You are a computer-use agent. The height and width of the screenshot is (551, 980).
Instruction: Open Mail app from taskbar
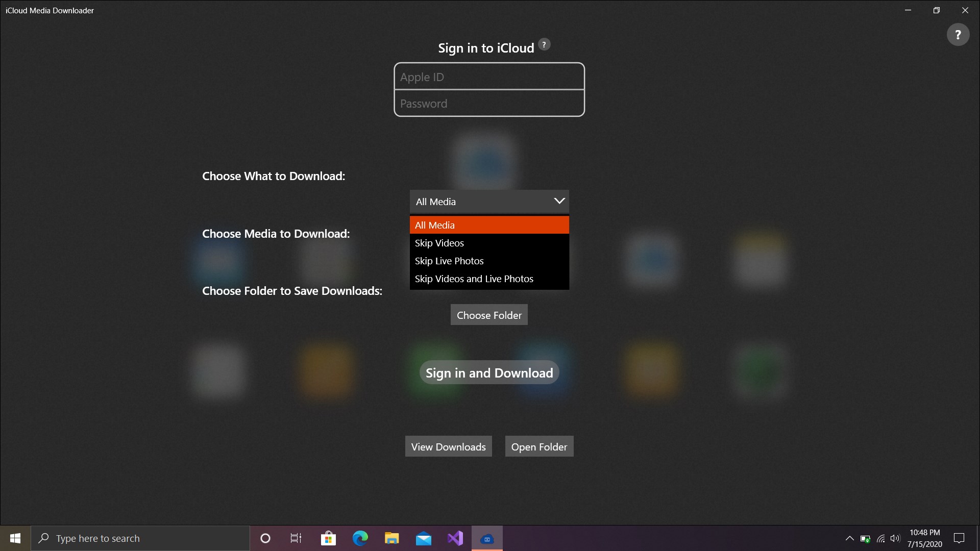point(423,538)
